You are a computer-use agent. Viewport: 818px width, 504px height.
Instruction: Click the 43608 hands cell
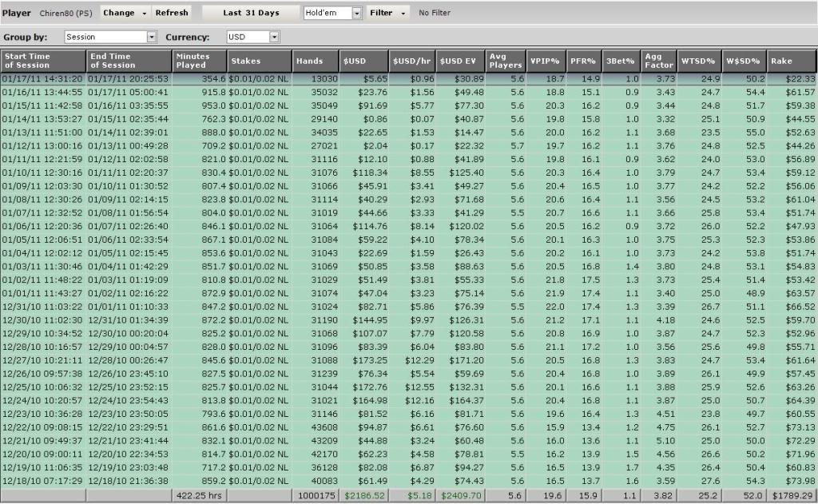click(x=316, y=427)
